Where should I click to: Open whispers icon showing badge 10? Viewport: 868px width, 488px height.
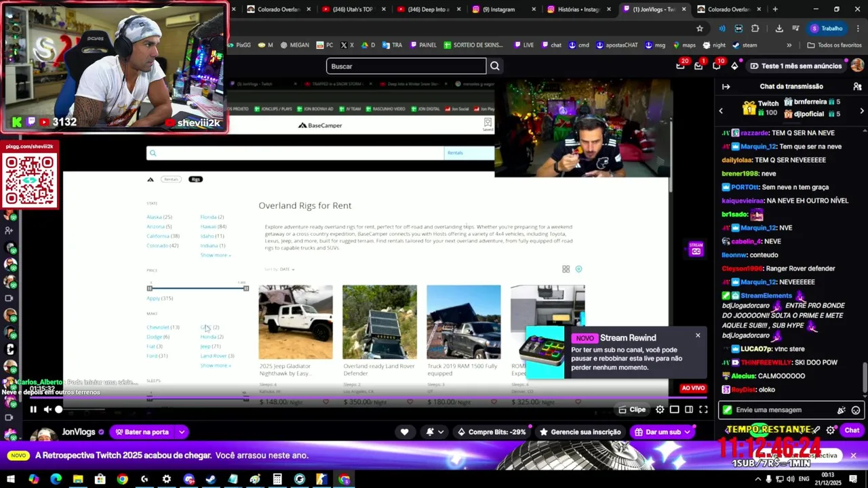pos(717,66)
